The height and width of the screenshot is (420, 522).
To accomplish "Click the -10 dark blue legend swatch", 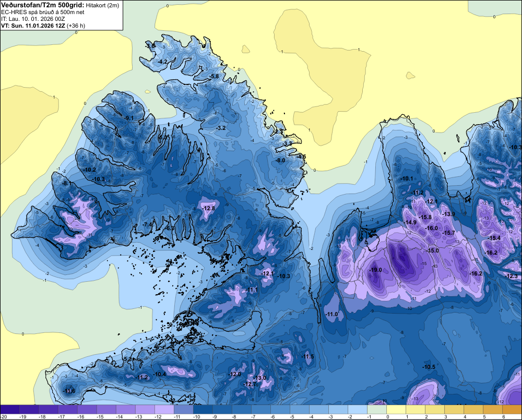I will point(203,409).
